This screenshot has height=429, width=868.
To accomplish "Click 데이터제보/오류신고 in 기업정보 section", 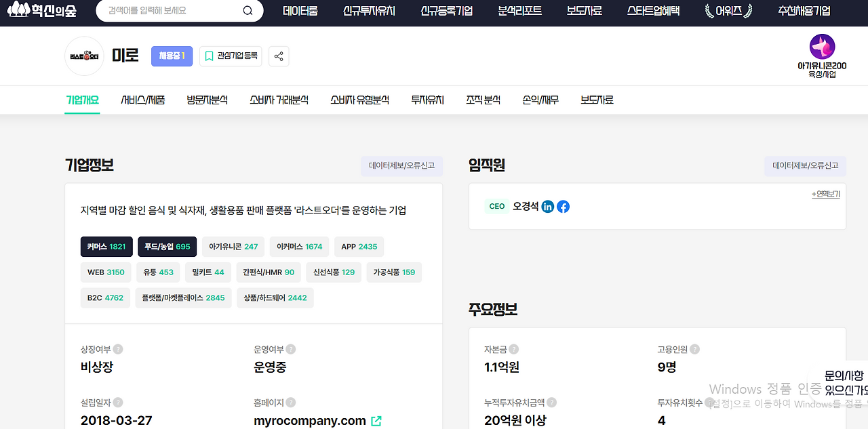I will point(401,165).
